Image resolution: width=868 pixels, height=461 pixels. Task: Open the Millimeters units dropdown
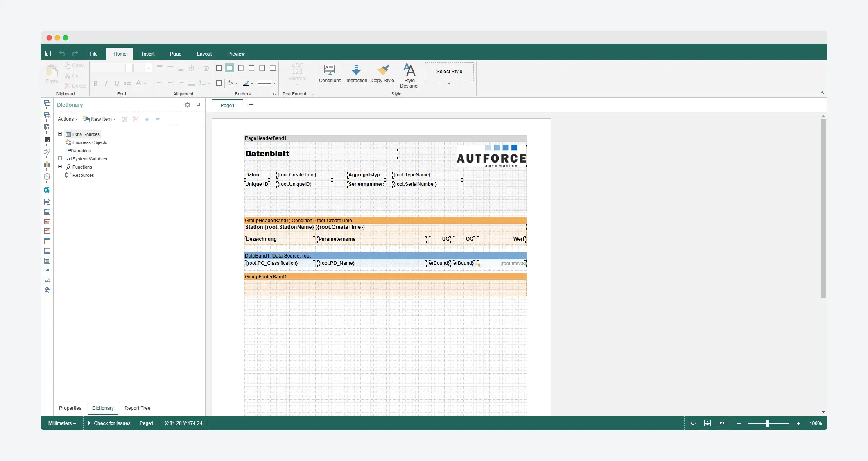(x=62, y=423)
